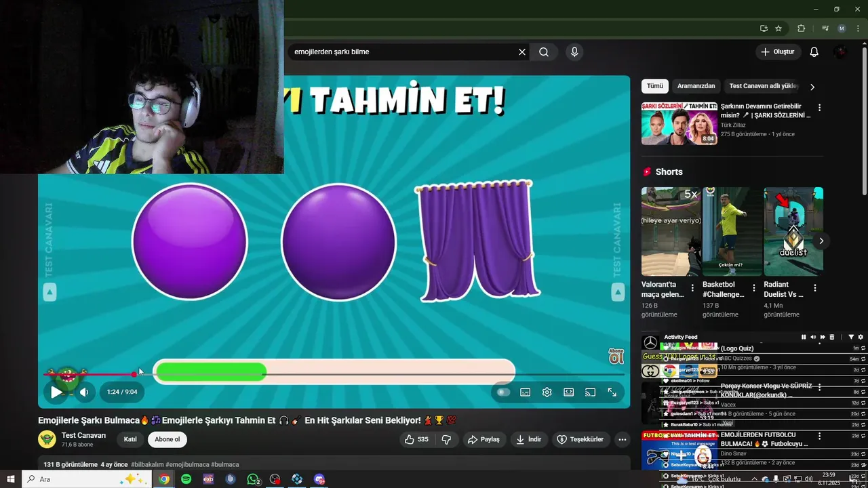The image size is (868, 488).
Task: Click the Teşekkürler thanks button
Action: pyautogui.click(x=580, y=439)
